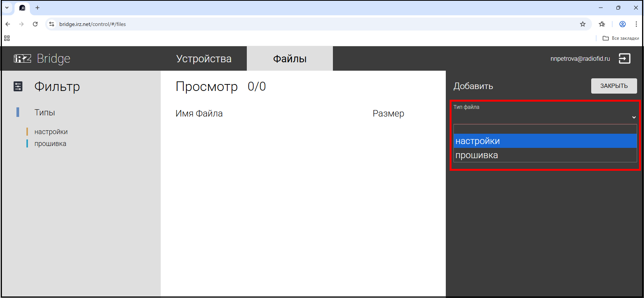The image size is (644, 298).
Task: Open the Файлы tab
Action: [x=290, y=59]
